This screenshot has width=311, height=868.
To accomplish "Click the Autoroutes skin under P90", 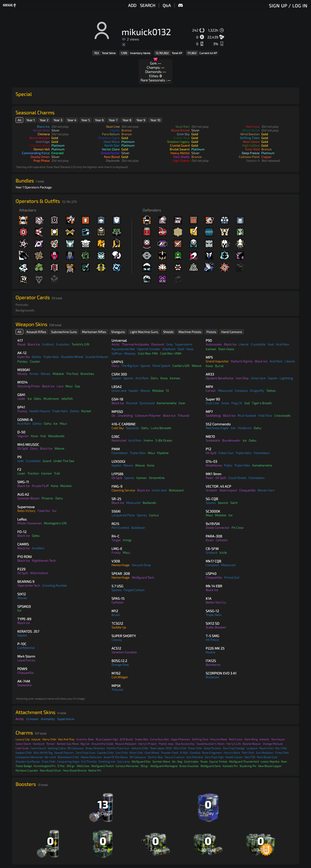I will pyautogui.click(x=214, y=344).
